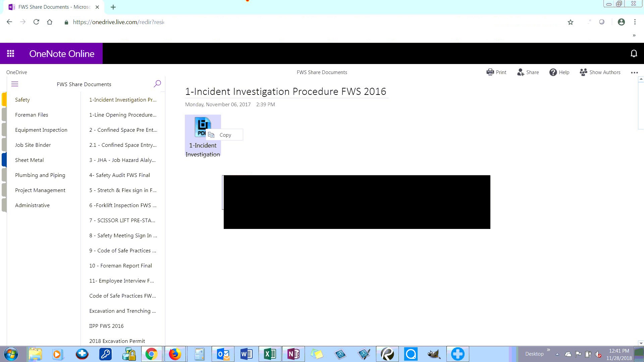Open the Help button
Screen dimensions: 644x362
tap(559, 72)
